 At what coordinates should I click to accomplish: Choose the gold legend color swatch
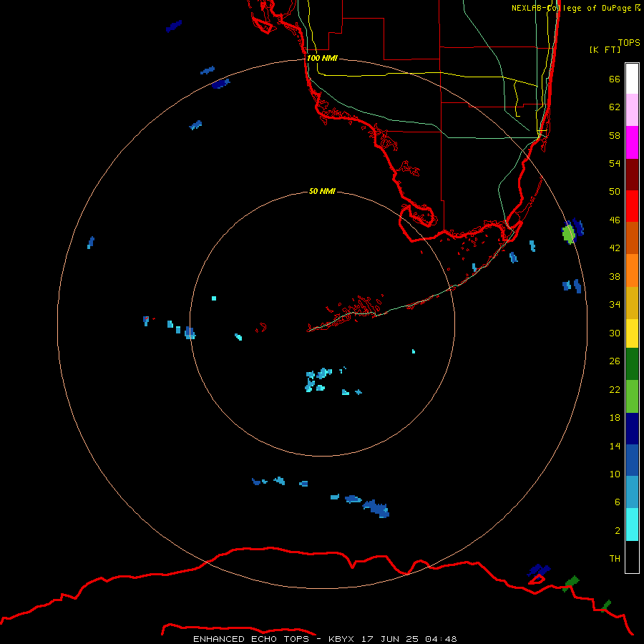tap(632, 303)
